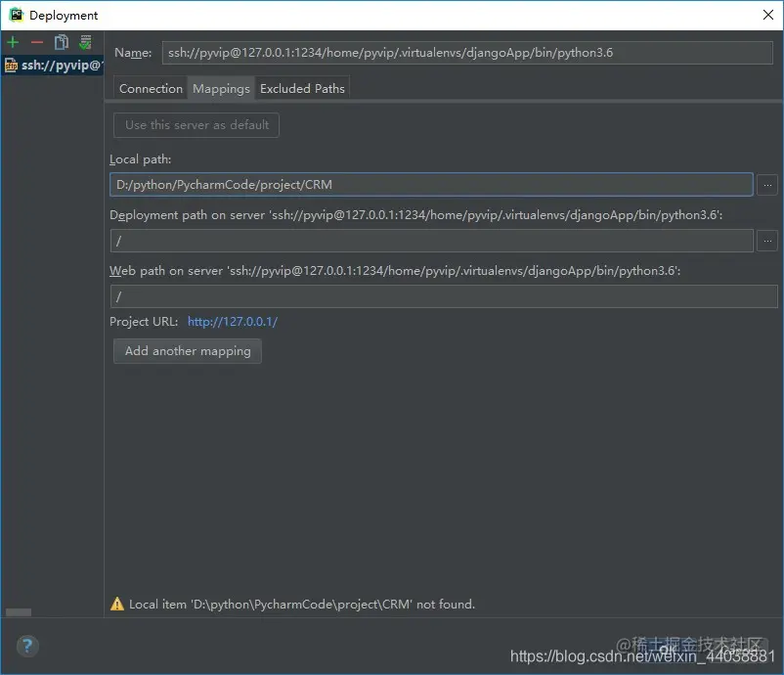The width and height of the screenshot is (784, 675).
Task: Click Use this server as default button
Action: [x=196, y=125]
